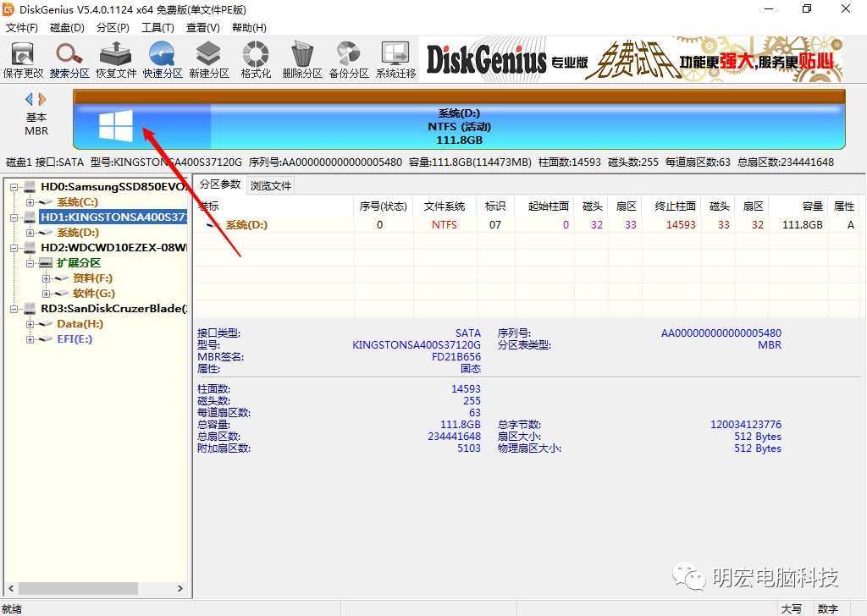Screen dimensions: 867x616
Task: Launch System Migration (系统迁移) tool
Action: 395,60
